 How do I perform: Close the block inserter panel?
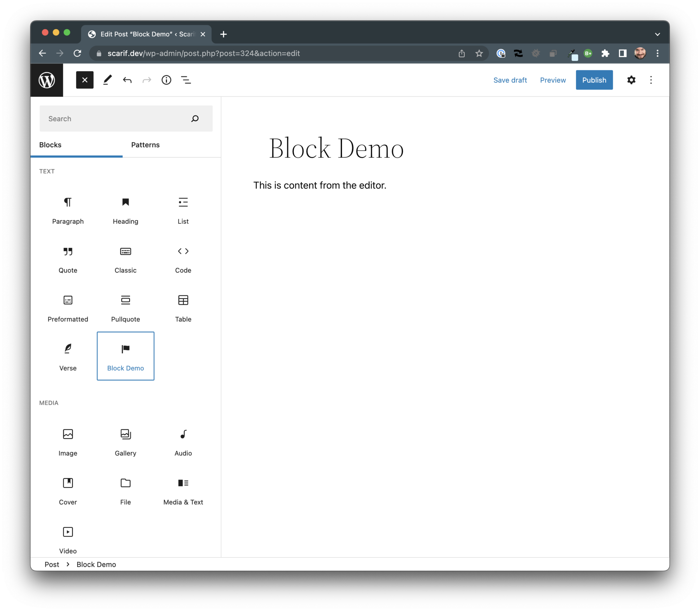84,80
